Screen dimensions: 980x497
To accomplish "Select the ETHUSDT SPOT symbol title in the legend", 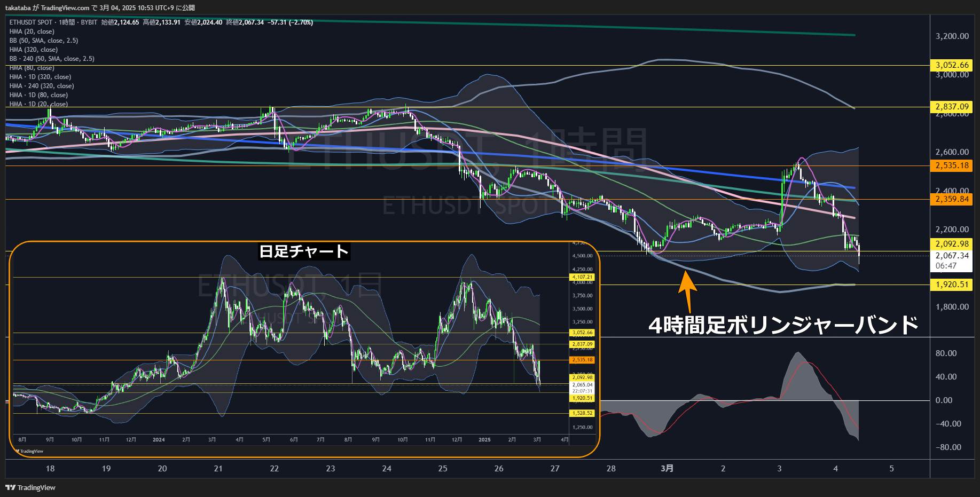I will pos(31,22).
